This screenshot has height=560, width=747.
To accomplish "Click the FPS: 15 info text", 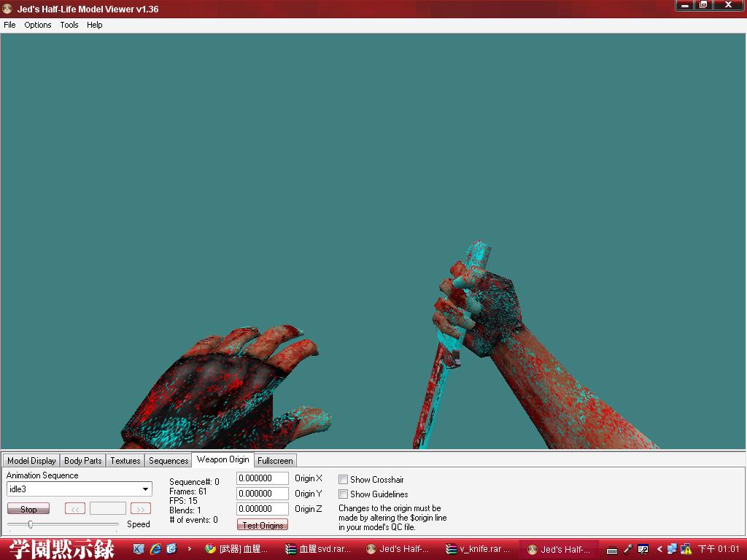I will click(x=183, y=500).
